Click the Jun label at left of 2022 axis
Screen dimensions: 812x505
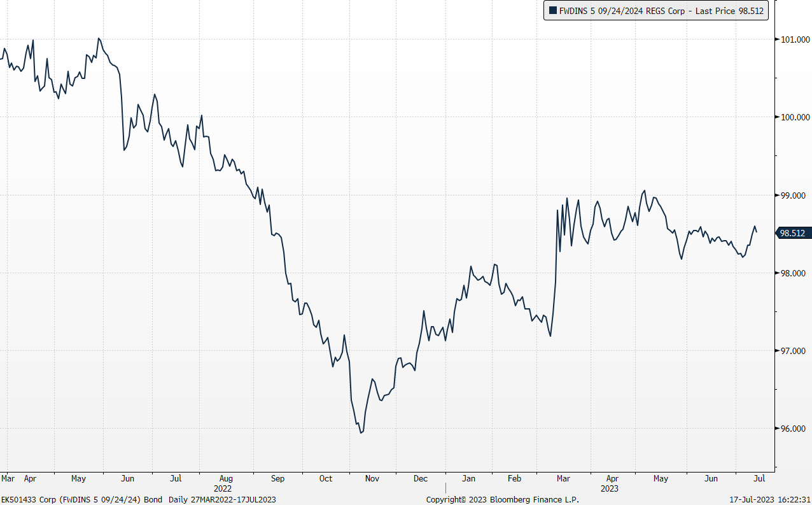coord(128,478)
